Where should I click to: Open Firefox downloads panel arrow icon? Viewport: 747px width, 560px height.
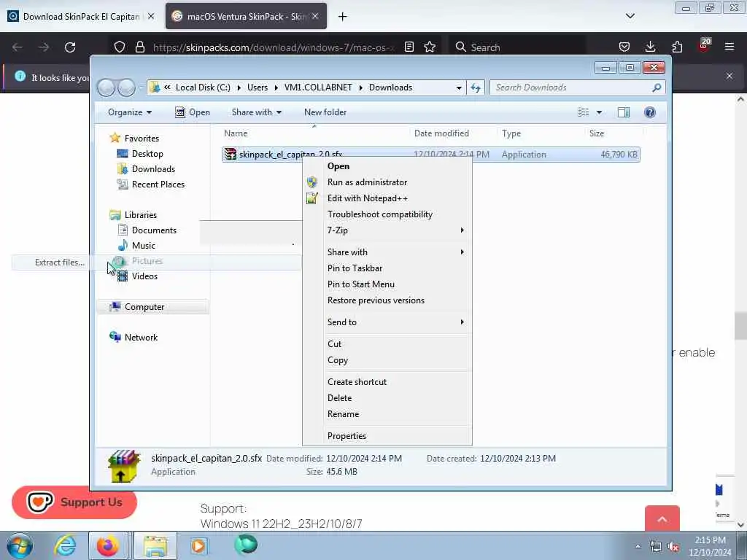[650, 47]
